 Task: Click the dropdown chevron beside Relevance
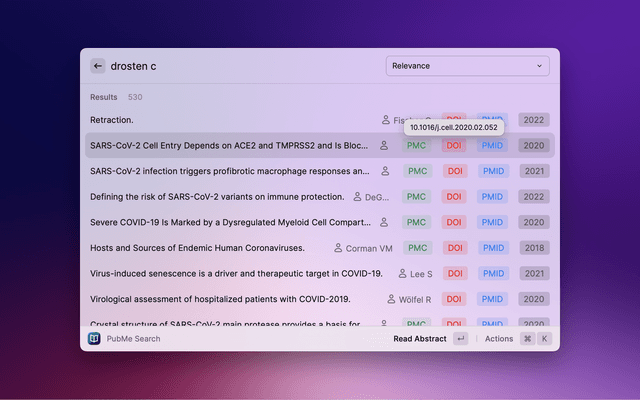[540, 66]
